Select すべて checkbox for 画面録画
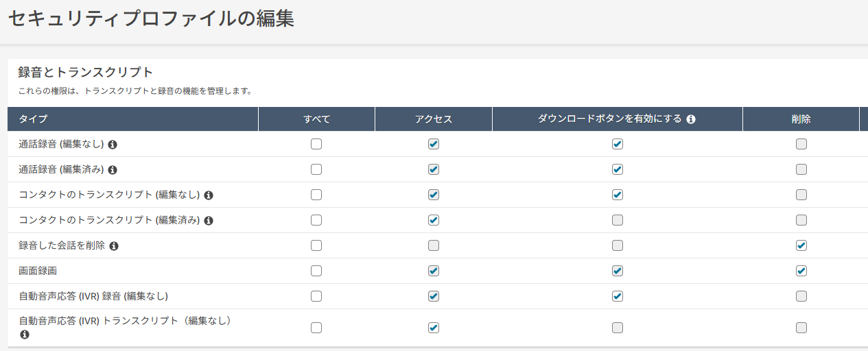 click(x=316, y=271)
